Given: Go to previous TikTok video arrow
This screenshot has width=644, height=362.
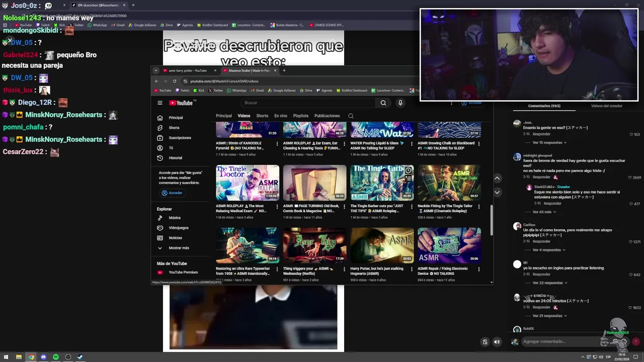Looking at the screenshot, I should [x=497, y=178].
